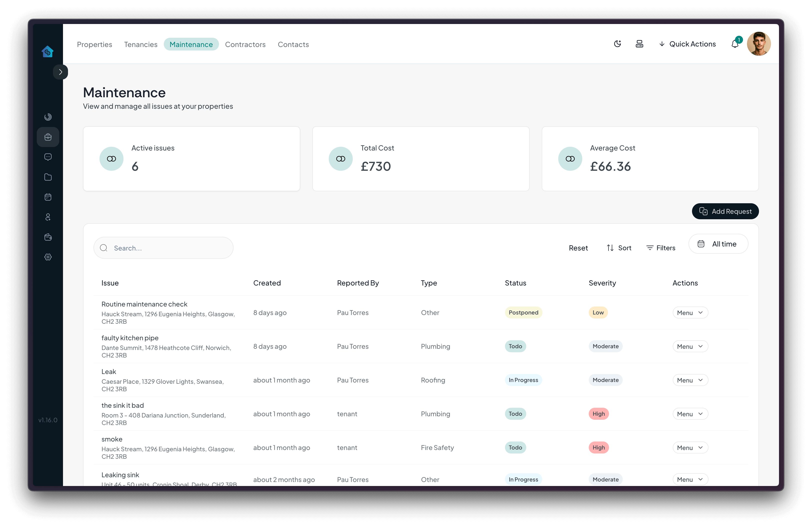The height and width of the screenshot is (528, 812).
Task: Open the user profile avatar
Action: [759, 44]
